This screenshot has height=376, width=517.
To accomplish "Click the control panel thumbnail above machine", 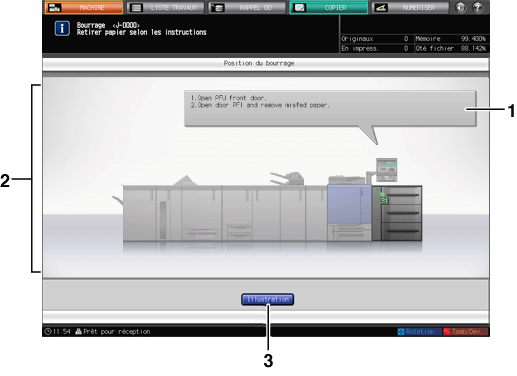I will pos(386,170).
